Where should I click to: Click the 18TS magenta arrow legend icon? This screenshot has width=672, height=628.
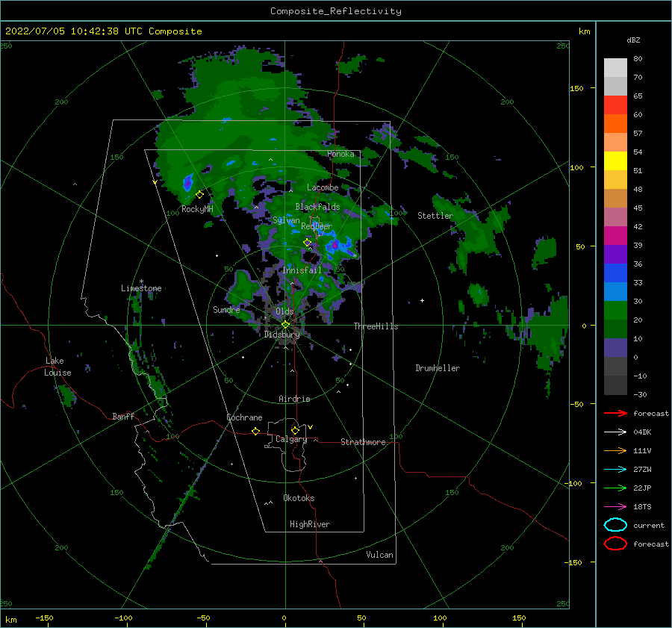click(615, 507)
